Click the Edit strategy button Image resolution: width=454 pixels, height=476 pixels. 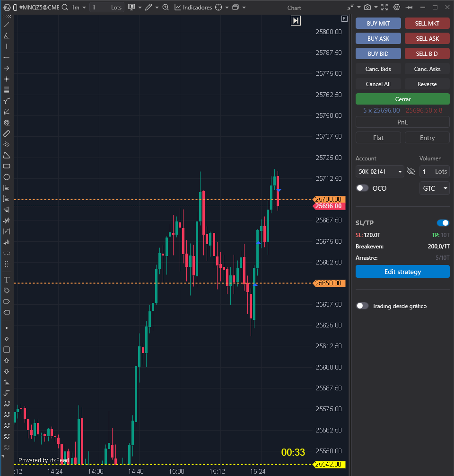pyautogui.click(x=402, y=272)
